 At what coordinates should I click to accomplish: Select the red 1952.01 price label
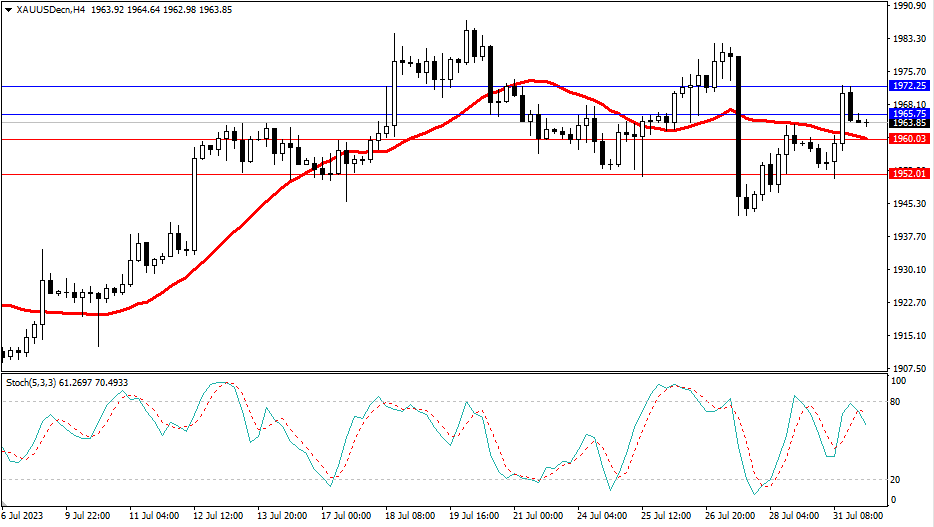(x=908, y=174)
